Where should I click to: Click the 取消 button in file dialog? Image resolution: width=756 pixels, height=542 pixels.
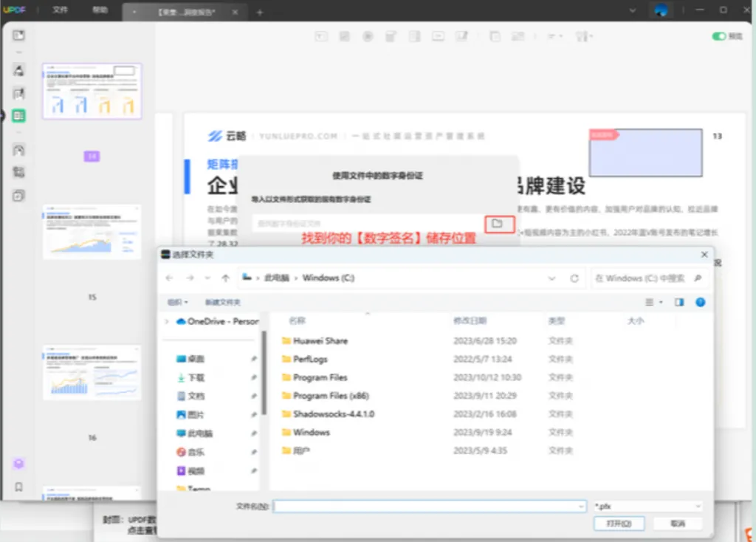tap(678, 524)
